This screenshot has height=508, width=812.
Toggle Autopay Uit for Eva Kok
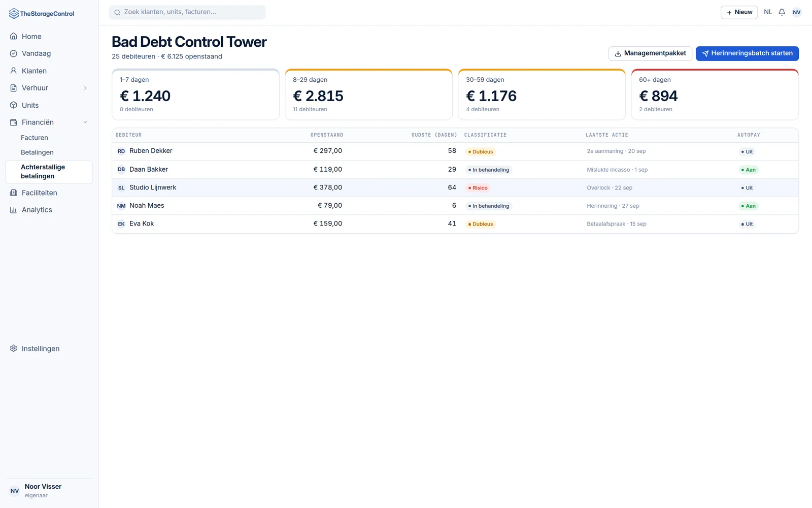click(747, 224)
